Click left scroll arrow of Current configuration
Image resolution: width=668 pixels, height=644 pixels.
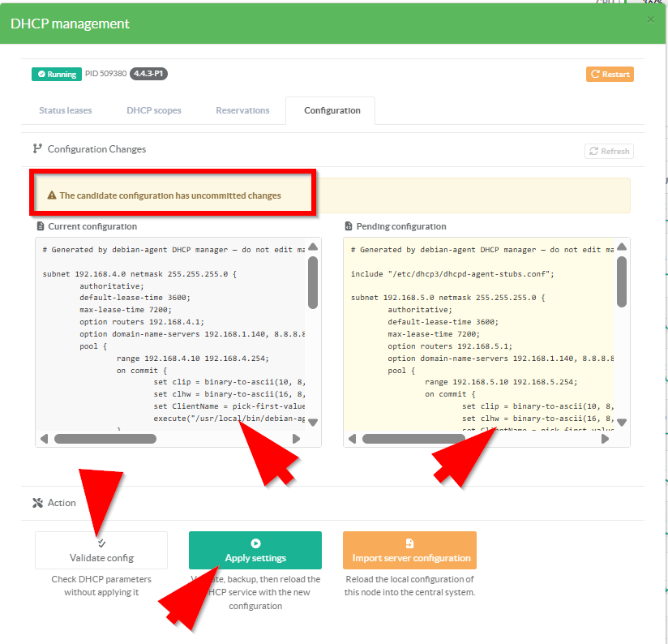coord(44,439)
